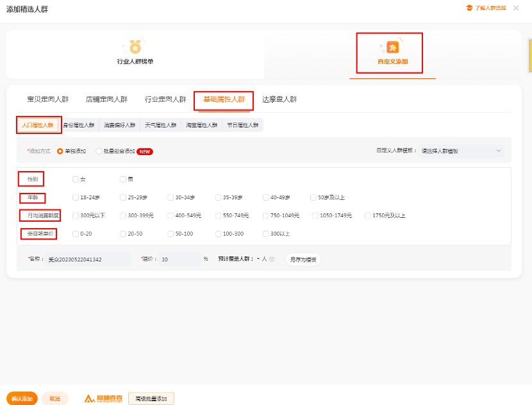The width and height of the screenshot is (532, 405).
Task: Click the orange logo beside 高级批量添加
Action: coord(104,399)
